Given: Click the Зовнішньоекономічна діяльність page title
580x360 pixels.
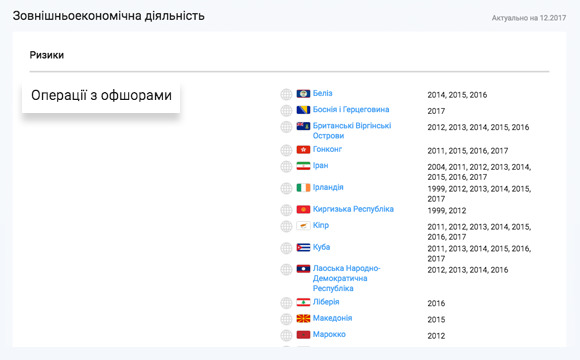Looking at the screenshot, I should click(108, 16).
